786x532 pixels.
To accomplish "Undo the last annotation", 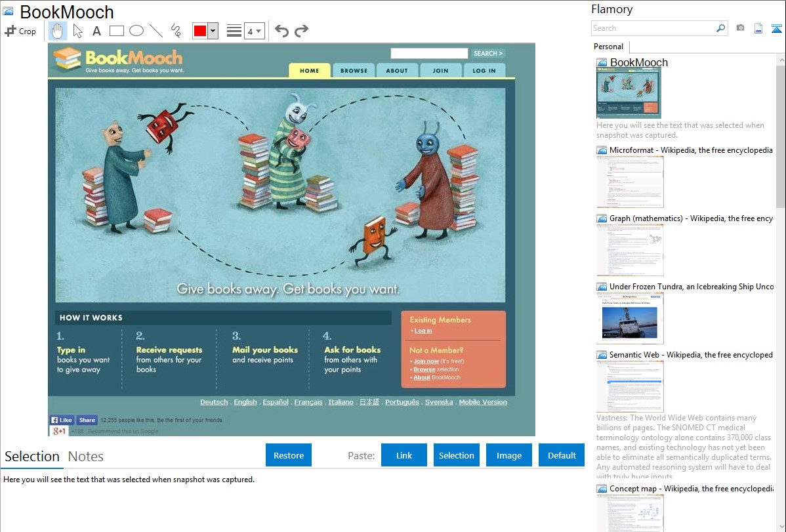I will point(281,31).
